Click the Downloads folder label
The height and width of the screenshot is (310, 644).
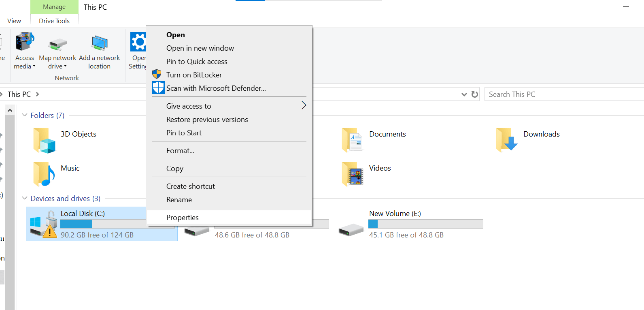pos(542,134)
